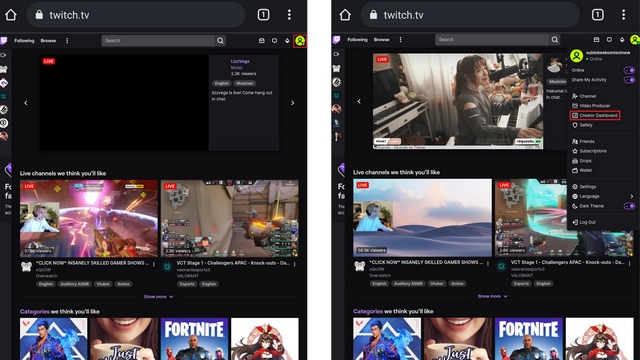Disable the Dark Theme switch
The height and width of the screenshot is (360, 640).
[x=629, y=206]
